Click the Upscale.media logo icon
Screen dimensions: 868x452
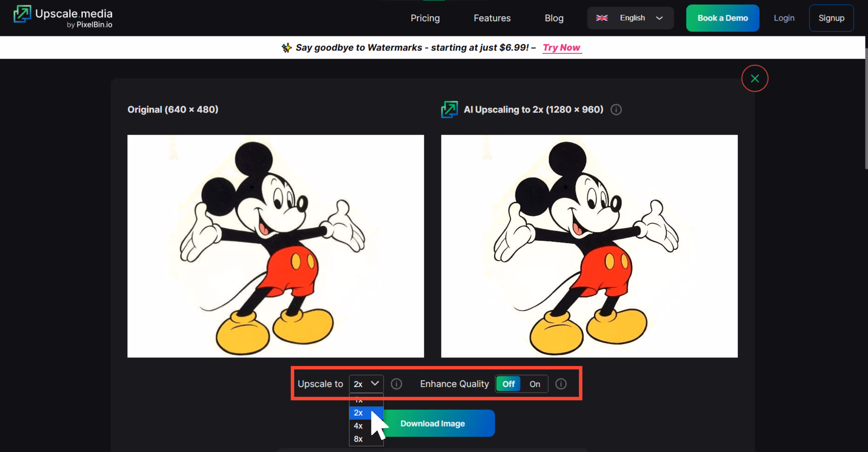pyautogui.click(x=22, y=14)
